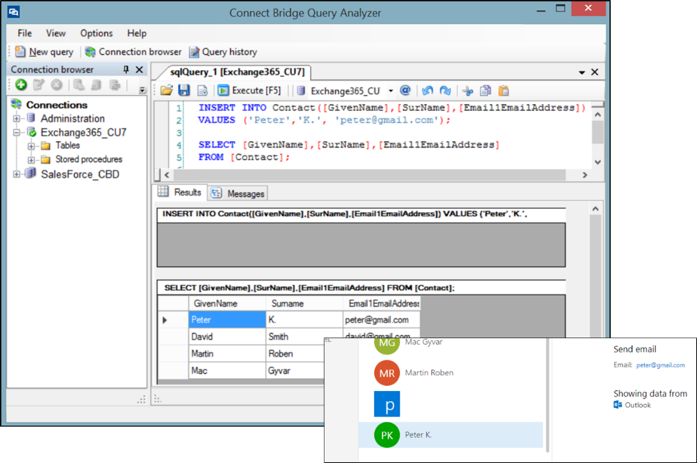The width and height of the screenshot is (697, 463).
Task: Click the open file folder icon in query toolbar
Action: pyautogui.click(x=166, y=91)
